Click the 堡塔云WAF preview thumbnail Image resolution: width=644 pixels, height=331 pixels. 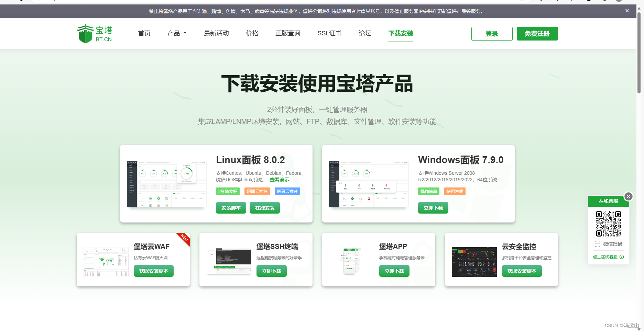(x=106, y=262)
